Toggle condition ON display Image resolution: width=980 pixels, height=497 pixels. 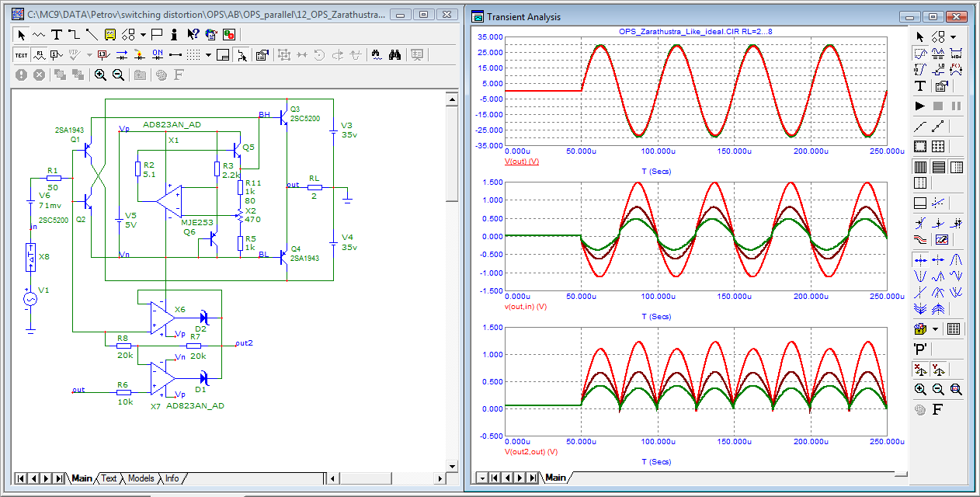158,54
